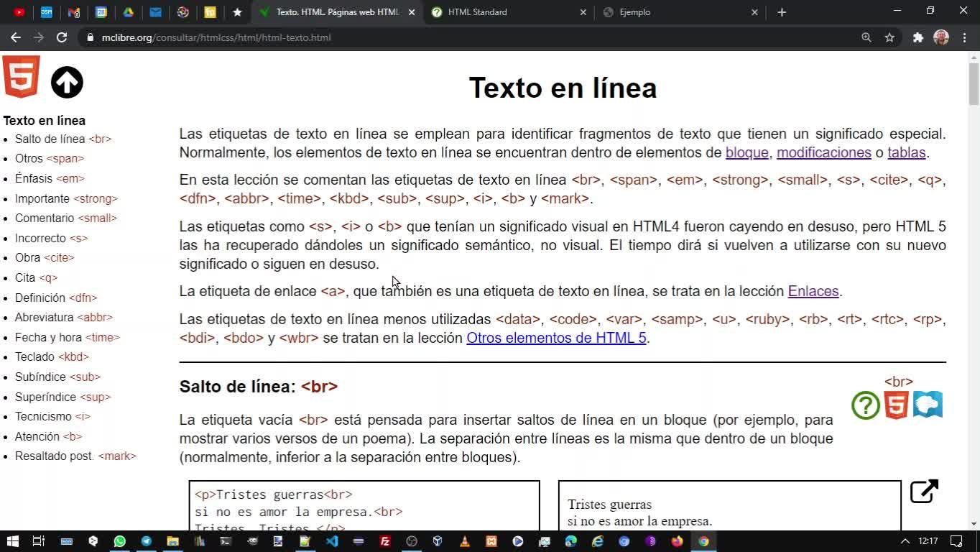Switch to the Ejemplo tab
The width and height of the screenshot is (980, 552).
pos(681,12)
